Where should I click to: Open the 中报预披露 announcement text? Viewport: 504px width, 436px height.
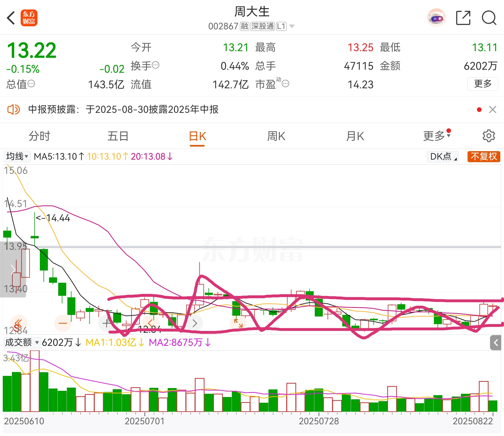(123, 110)
